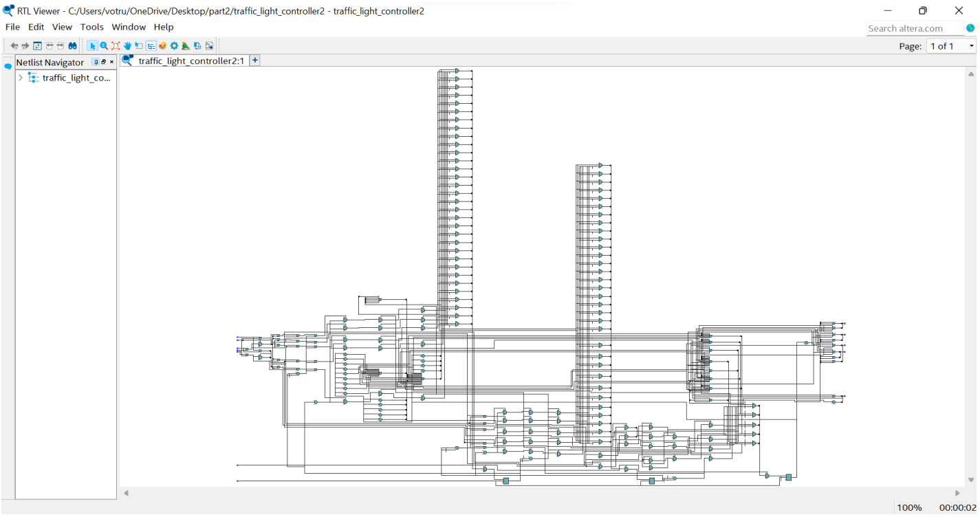Select the hand Pan tool
This screenshot has width=980, height=517.
coord(127,46)
